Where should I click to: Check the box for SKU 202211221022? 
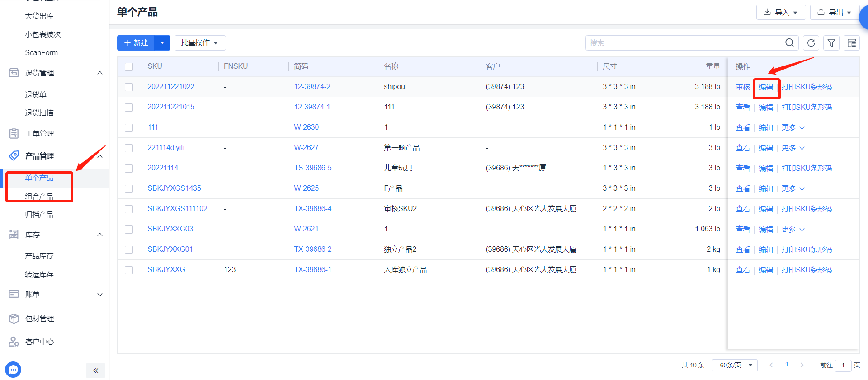(x=129, y=87)
